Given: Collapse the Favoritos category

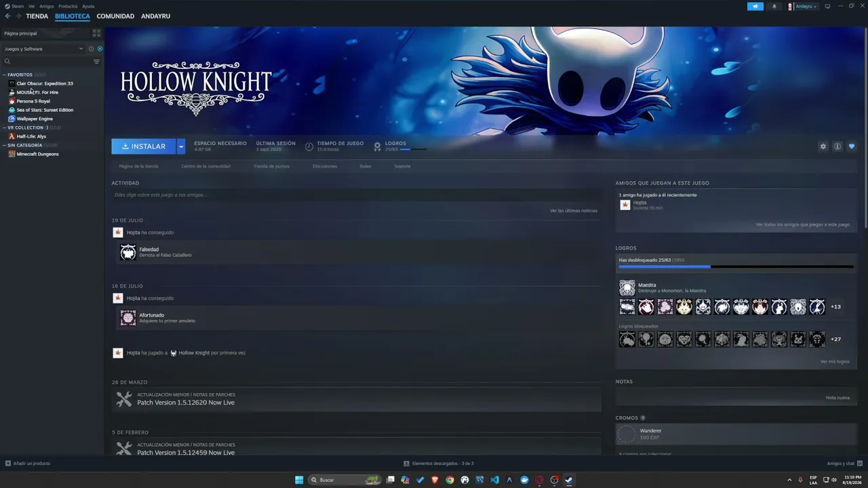Looking at the screenshot, I should coord(4,75).
